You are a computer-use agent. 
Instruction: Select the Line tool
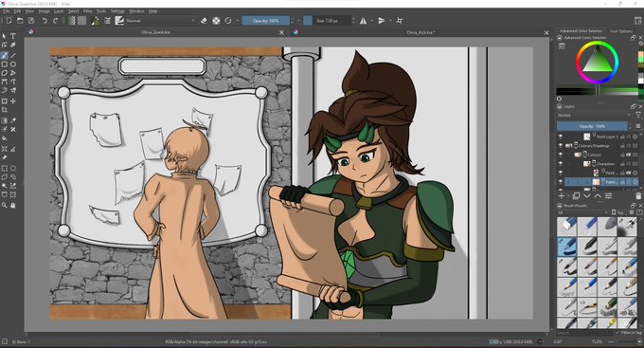pyautogui.click(x=13, y=56)
